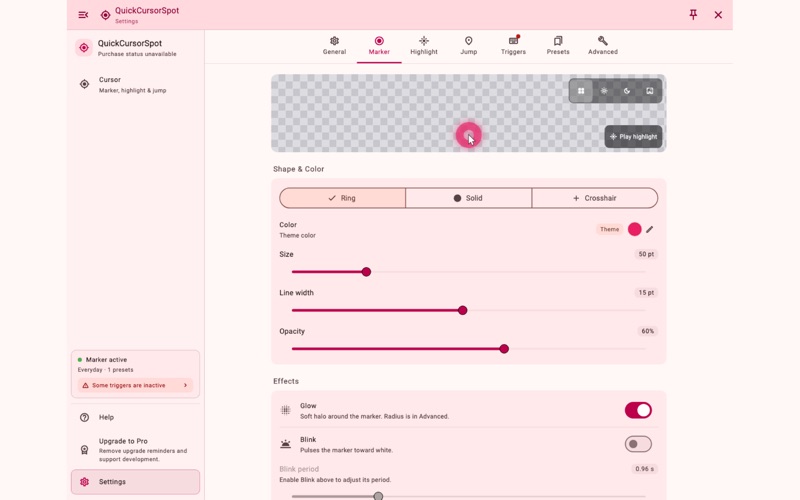Click the Opacity slider handle
Viewport: 800px width, 500px height.
pos(504,349)
